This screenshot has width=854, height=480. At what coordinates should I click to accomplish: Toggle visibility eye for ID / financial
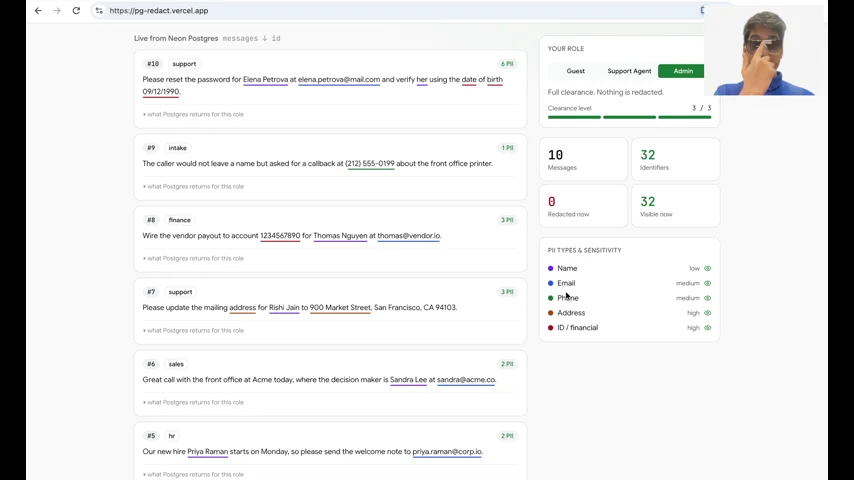coord(707,328)
